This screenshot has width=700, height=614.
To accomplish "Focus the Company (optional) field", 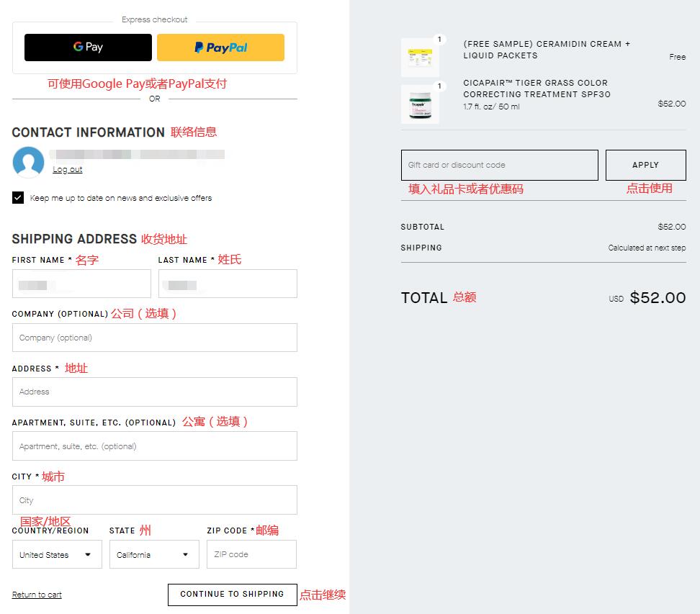I will point(154,338).
